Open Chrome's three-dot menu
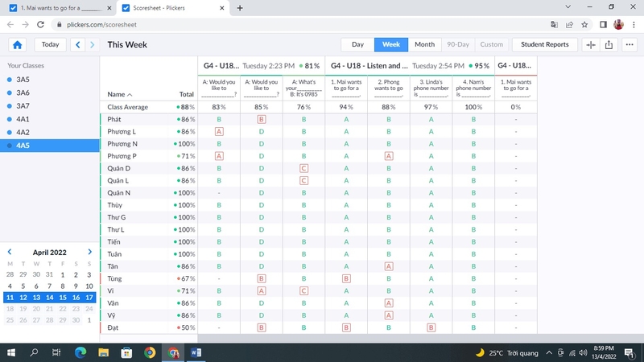This screenshot has height=362, width=644. pos(634,25)
